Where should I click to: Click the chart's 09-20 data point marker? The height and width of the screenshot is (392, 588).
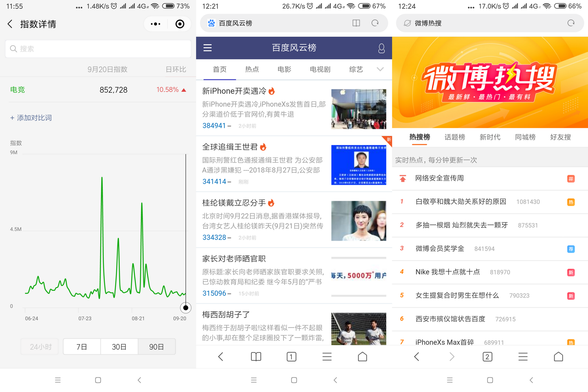coord(185,308)
